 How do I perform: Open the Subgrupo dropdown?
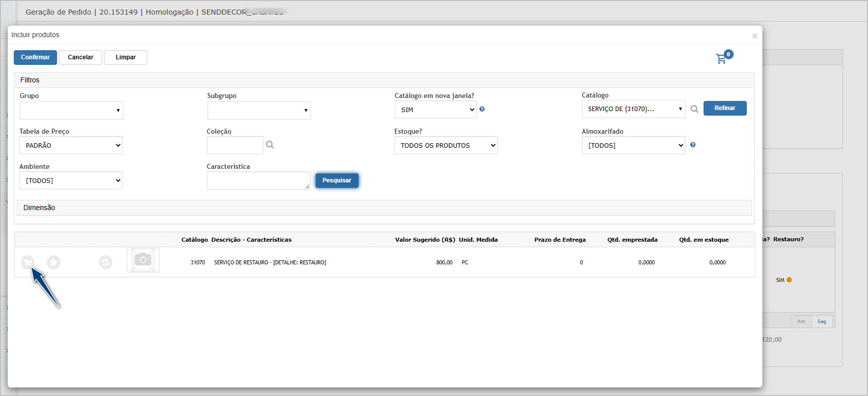tap(259, 111)
